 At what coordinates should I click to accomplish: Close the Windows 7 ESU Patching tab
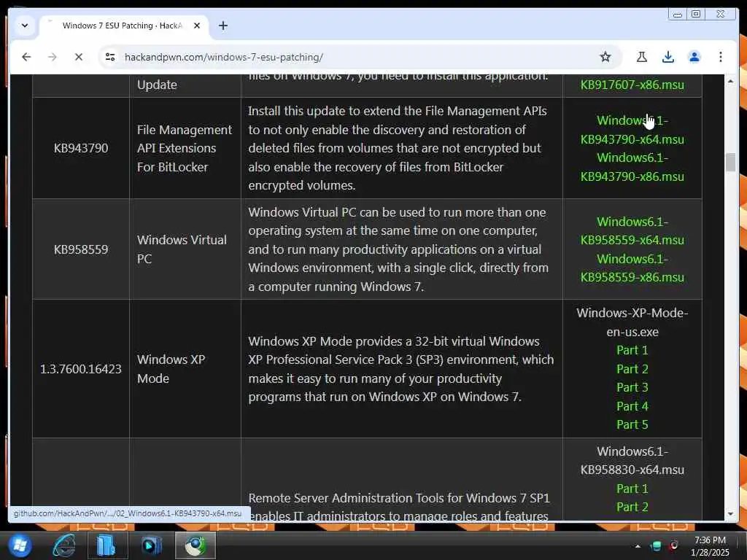(197, 26)
